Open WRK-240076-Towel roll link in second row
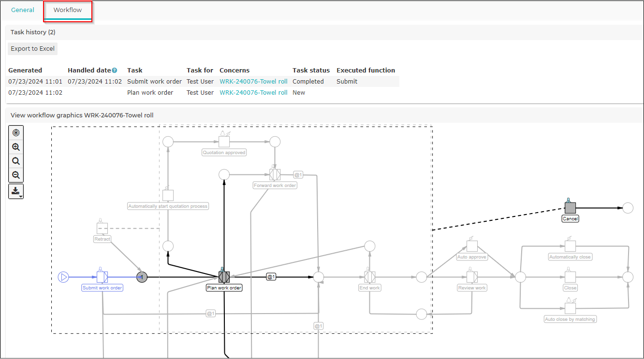The height and width of the screenshot is (359, 644). pyautogui.click(x=253, y=93)
